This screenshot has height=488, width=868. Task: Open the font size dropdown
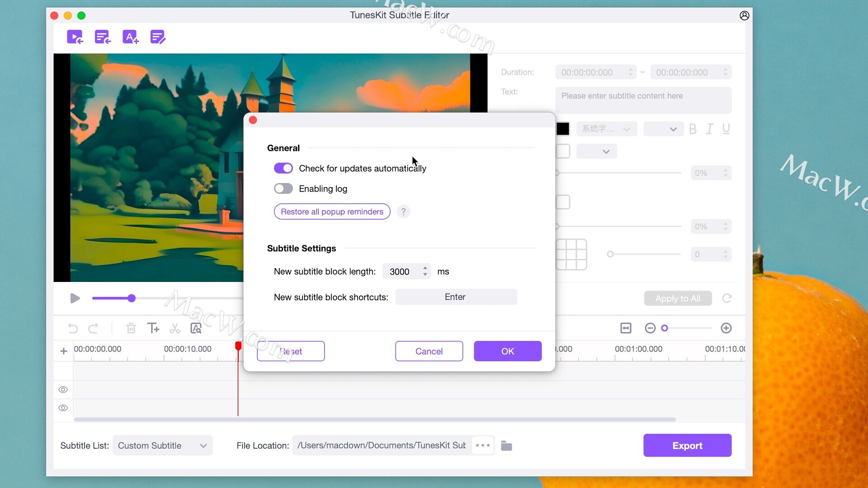[664, 129]
